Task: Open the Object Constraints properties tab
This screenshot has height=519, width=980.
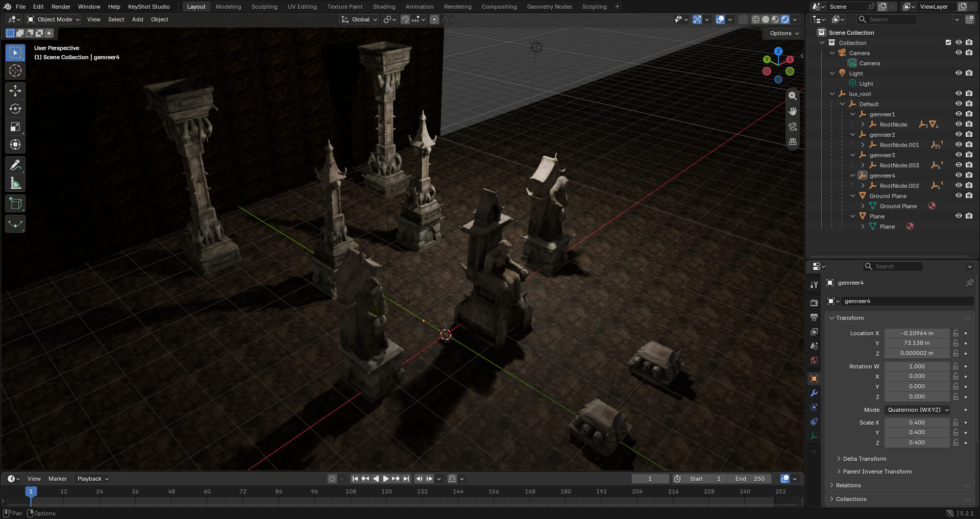Action: click(x=814, y=422)
